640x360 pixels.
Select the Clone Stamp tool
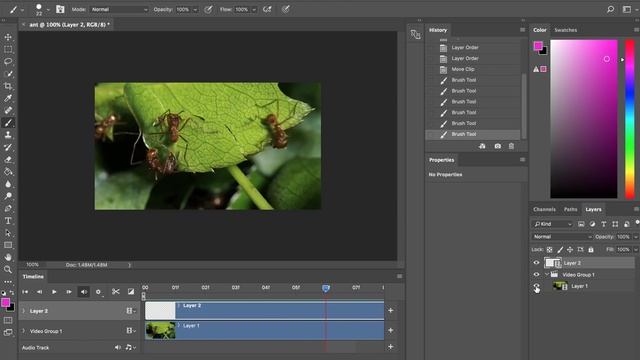[8, 135]
